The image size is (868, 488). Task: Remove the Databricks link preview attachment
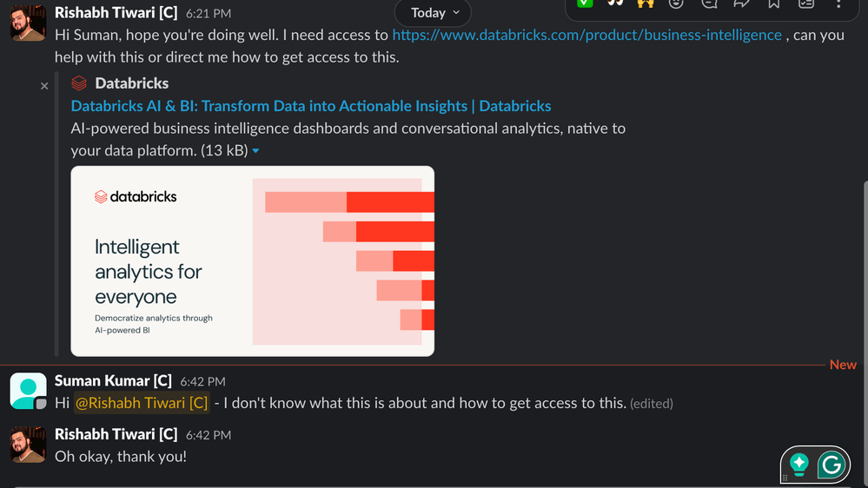click(44, 86)
